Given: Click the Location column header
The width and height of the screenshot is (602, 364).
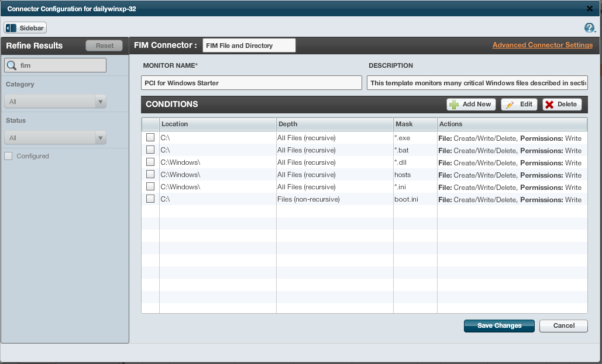Looking at the screenshot, I should coord(176,124).
